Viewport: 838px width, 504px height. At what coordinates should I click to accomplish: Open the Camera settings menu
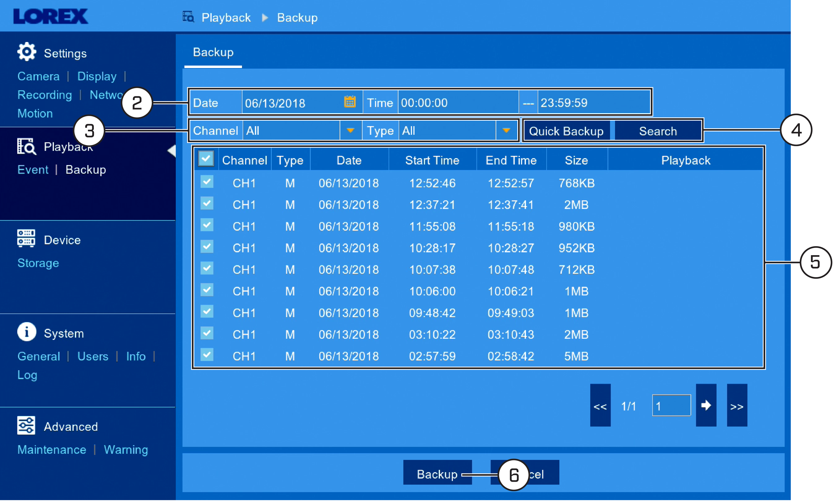click(38, 76)
